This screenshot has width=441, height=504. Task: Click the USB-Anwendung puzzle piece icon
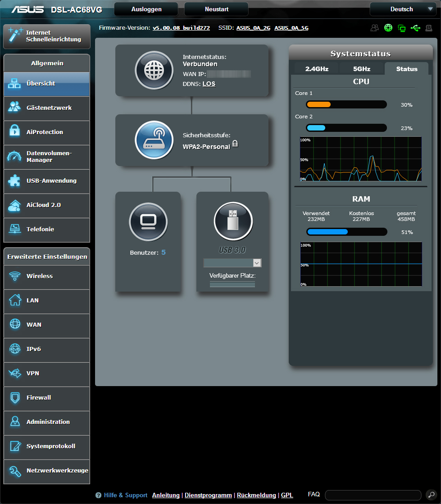point(14,180)
